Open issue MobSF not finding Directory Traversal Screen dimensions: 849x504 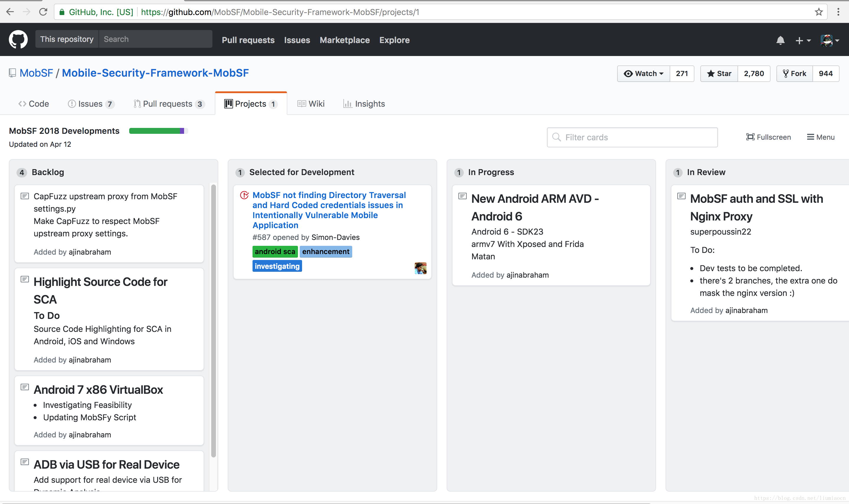(329, 210)
